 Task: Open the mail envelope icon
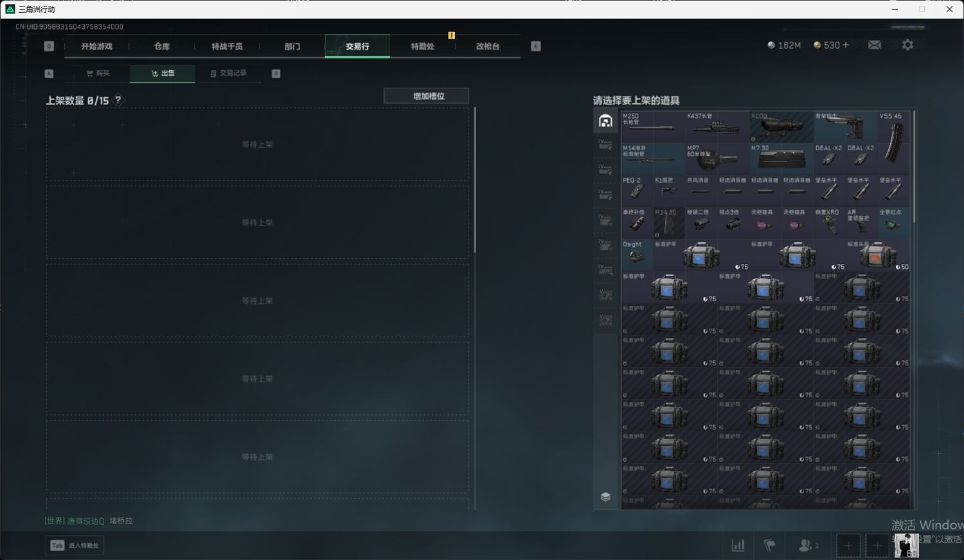pyautogui.click(x=875, y=45)
